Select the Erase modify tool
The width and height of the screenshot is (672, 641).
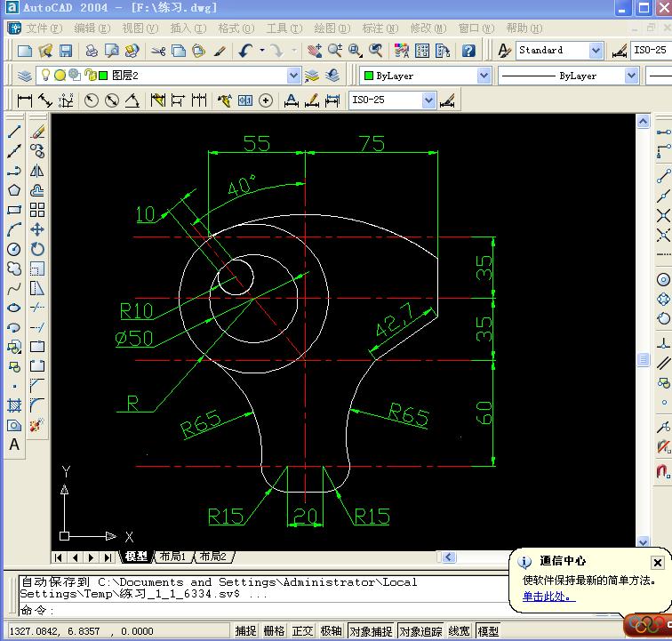[37, 132]
